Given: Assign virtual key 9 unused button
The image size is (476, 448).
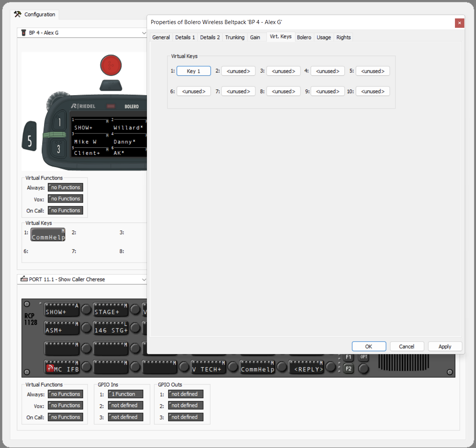Looking at the screenshot, I should [x=327, y=91].
